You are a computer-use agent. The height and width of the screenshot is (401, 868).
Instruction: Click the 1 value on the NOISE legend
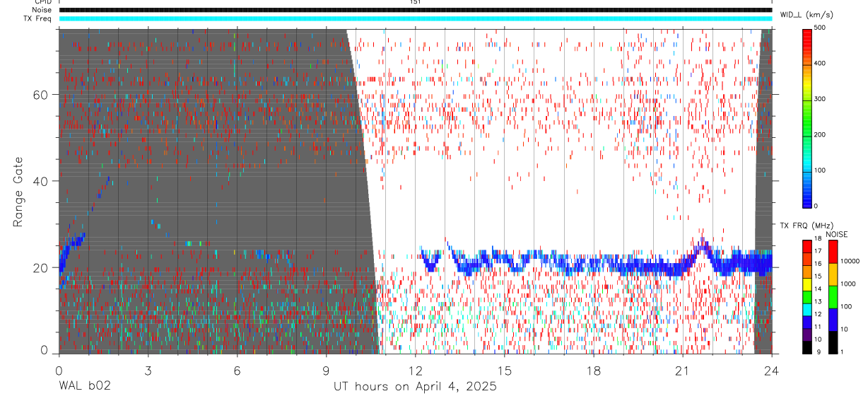pyautogui.click(x=842, y=351)
